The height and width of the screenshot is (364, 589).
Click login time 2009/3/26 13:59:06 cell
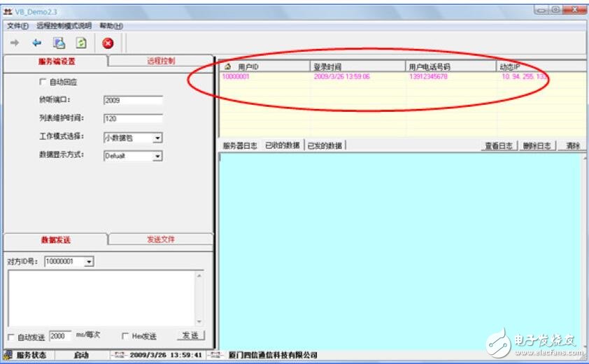[x=342, y=77]
